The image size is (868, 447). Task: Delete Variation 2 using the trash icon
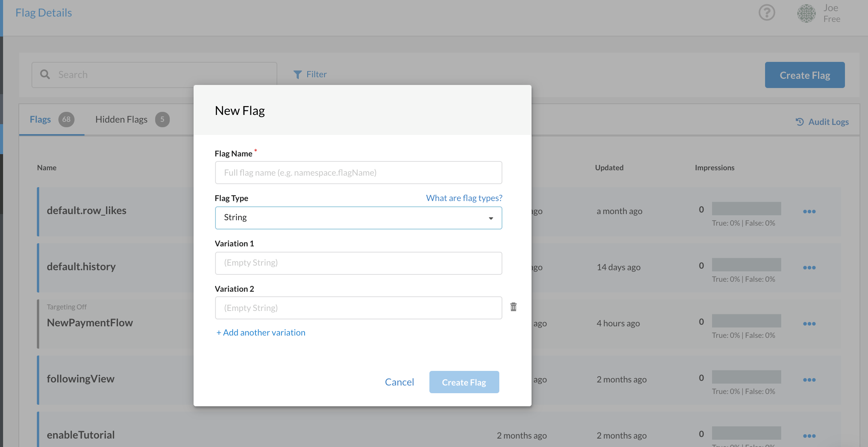click(514, 307)
